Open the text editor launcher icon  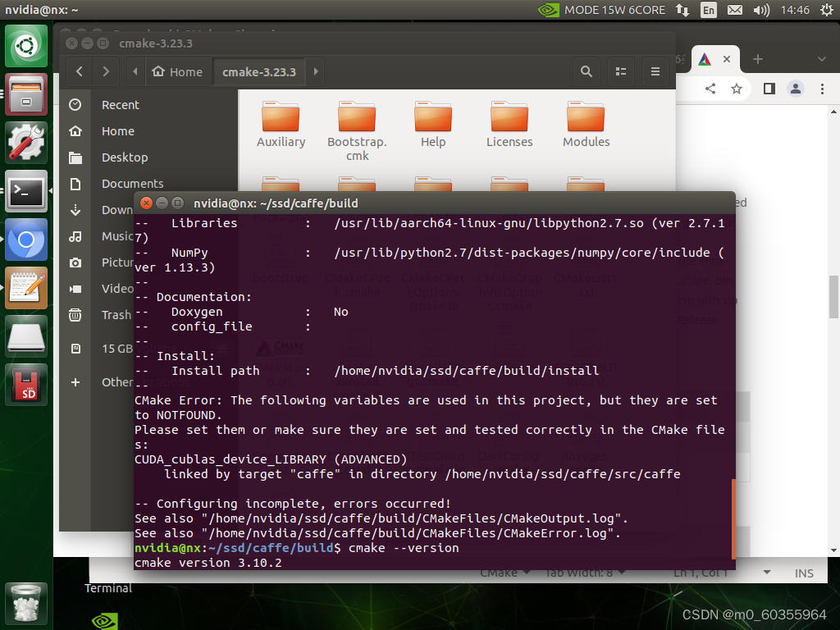pos(26,288)
